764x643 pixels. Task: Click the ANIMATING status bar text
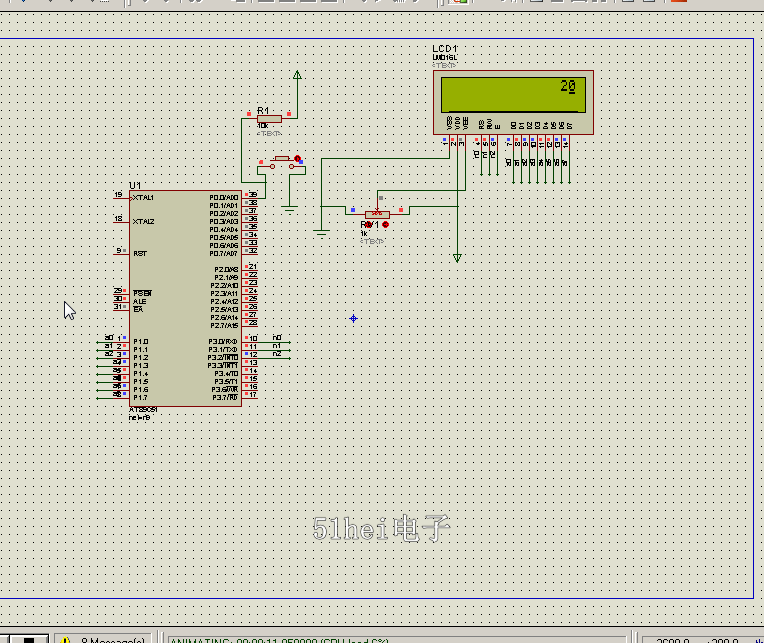click(279, 640)
